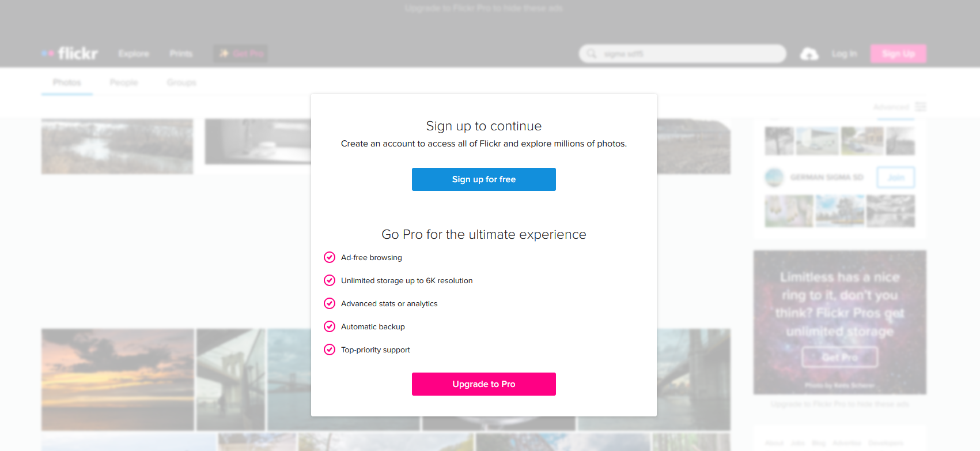Click the search field in header
The width and height of the screenshot is (980, 451).
coord(683,54)
